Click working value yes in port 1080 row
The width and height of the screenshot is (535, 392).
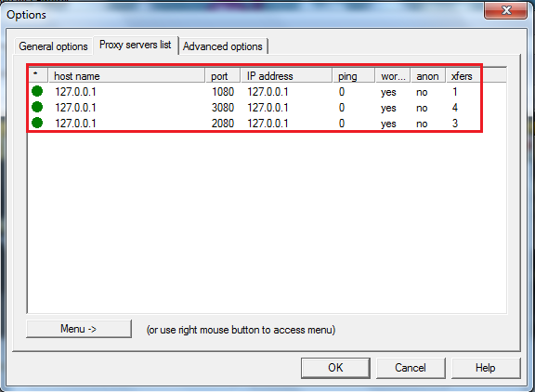[388, 93]
